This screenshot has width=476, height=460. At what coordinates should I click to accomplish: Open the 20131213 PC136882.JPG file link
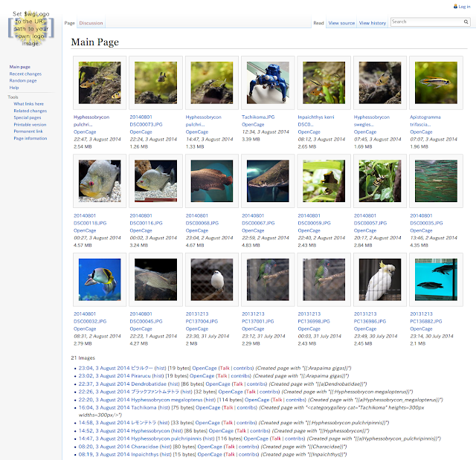click(x=426, y=317)
